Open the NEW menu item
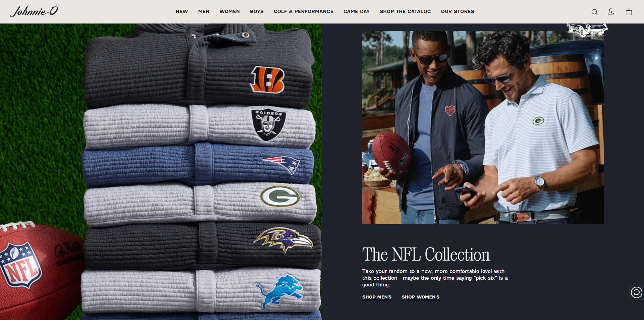The height and width of the screenshot is (320, 644). pos(181,11)
